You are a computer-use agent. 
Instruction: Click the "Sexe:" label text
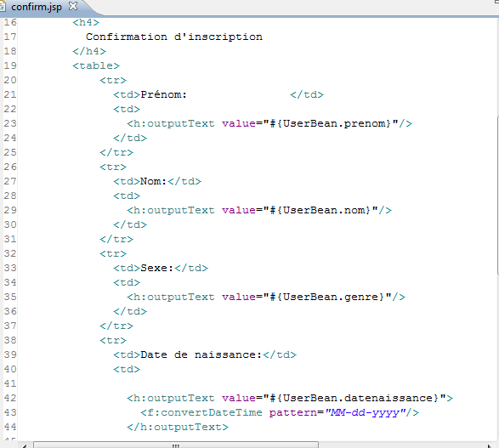[x=157, y=269]
